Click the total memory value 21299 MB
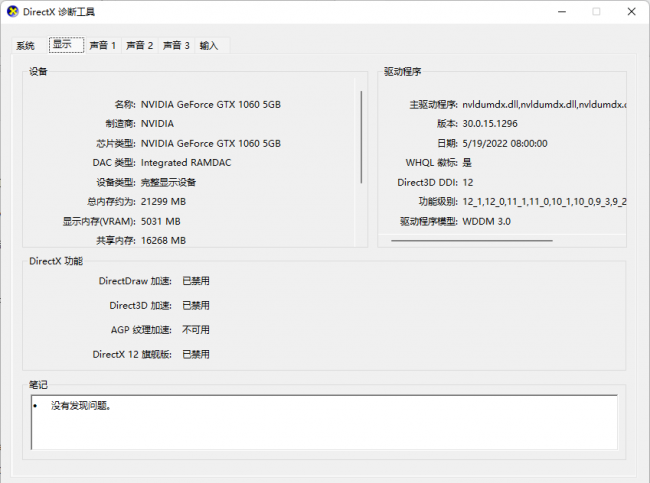650x483 pixels. click(163, 202)
